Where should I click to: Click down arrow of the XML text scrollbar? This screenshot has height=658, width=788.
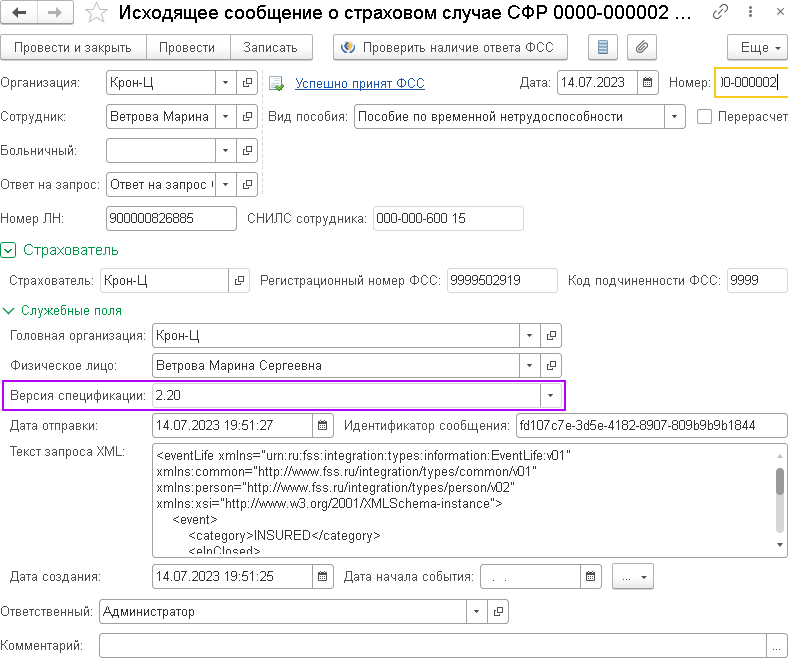(779, 545)
